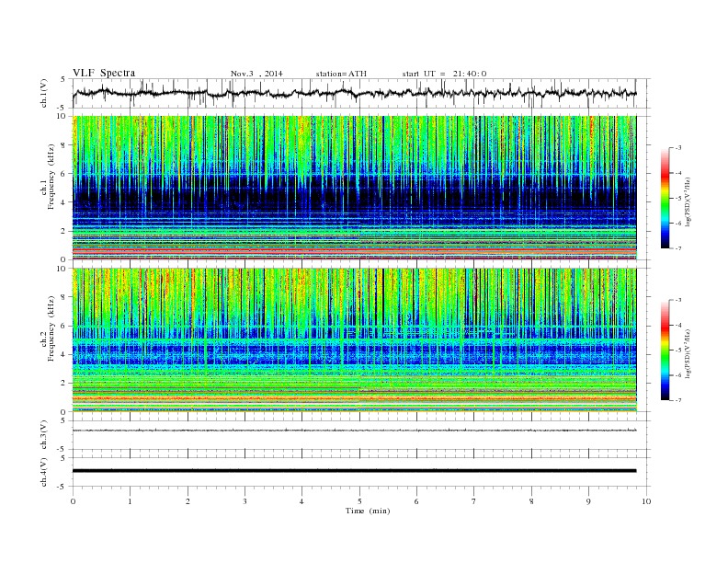
Task: Click the '-6' label on ch.1 color bar
Action: pyautogui.click(x=677, y=224)
